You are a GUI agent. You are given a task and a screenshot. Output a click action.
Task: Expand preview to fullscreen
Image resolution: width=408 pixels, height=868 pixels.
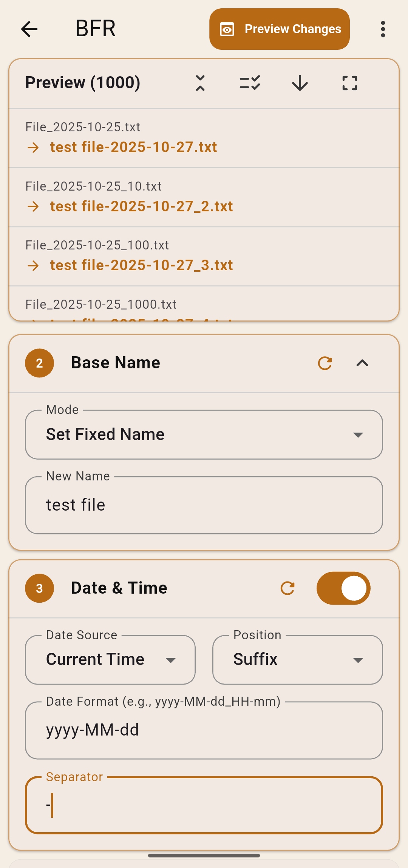point(350,83)
